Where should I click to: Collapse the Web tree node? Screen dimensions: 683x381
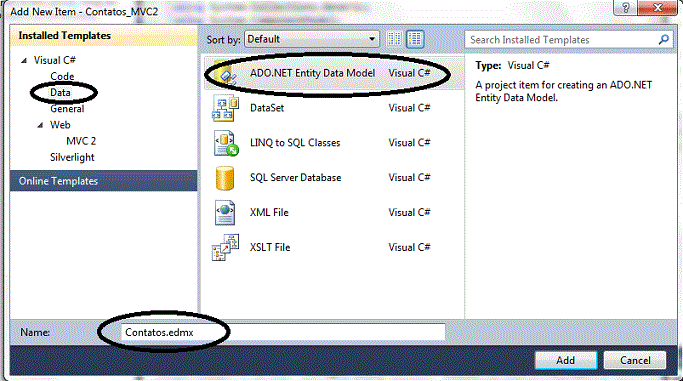[x=40, y=125]
